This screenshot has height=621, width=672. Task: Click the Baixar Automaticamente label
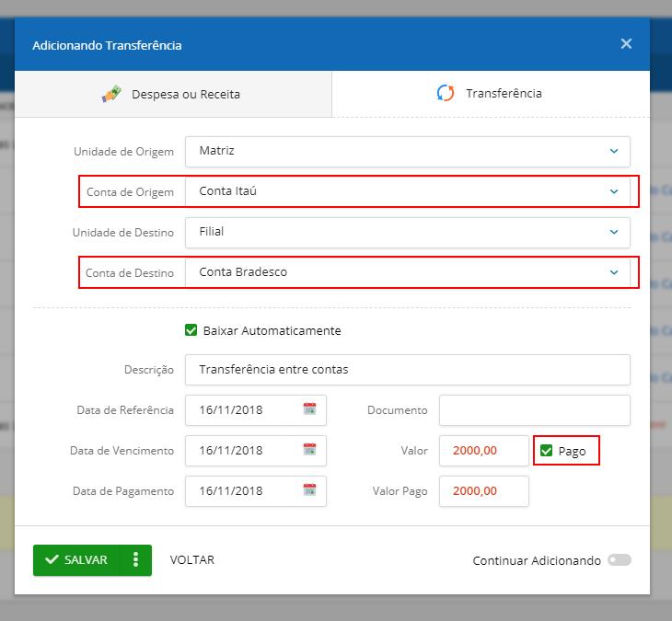[272, 330]
